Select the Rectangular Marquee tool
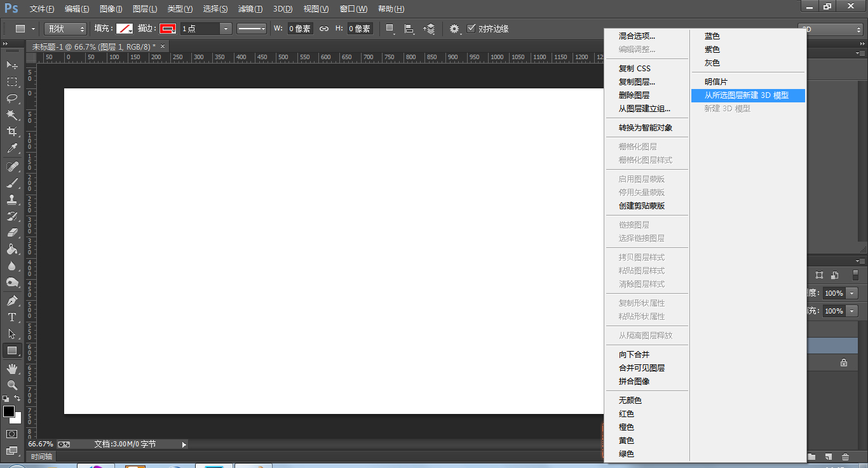 [x=12, y=81]
